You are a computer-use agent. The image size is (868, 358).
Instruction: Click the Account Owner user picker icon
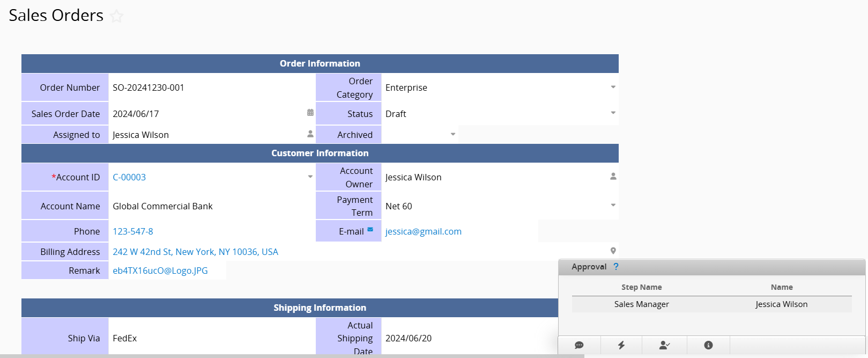pyautogui.click(x=613, y=177)
